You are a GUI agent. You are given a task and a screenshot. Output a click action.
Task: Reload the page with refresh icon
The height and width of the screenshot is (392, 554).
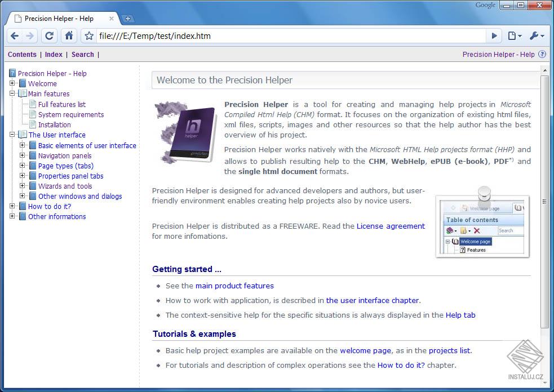pyautogui.click(x=49, y=35)
